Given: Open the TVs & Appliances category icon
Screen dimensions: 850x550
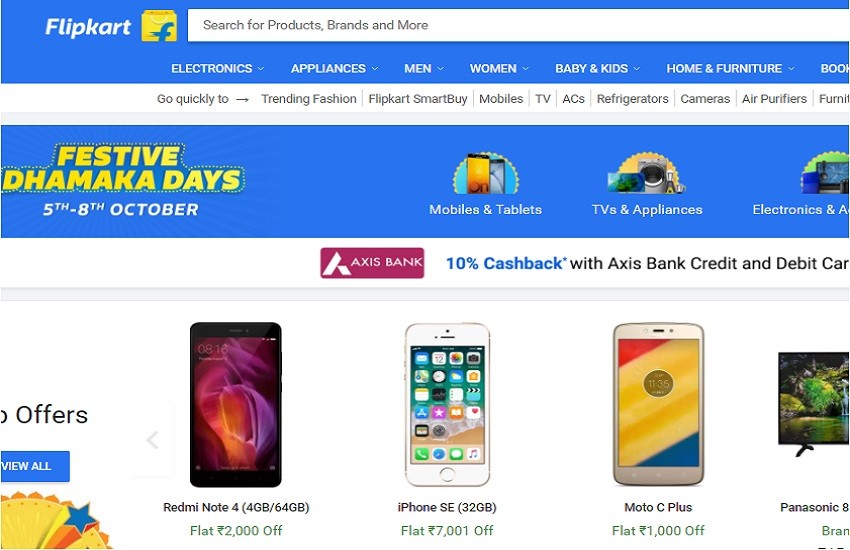Looking at the screenshot, I should tap(647, 174).
